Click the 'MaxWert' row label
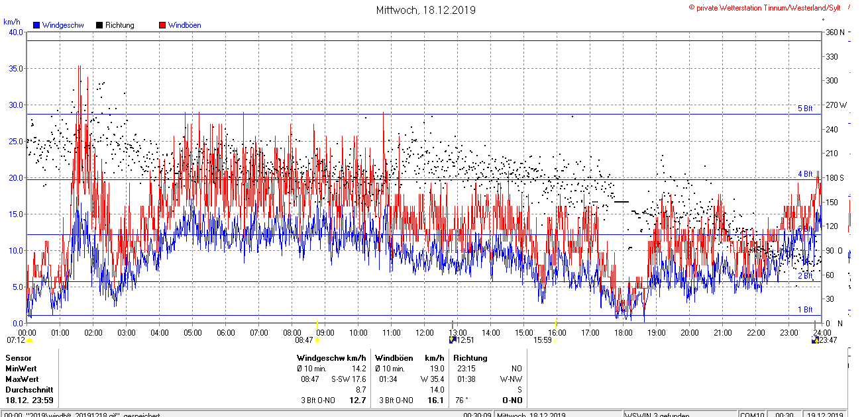Image resolution: width=868 pixels, height=417 pixels. click(x=22, y=379)
